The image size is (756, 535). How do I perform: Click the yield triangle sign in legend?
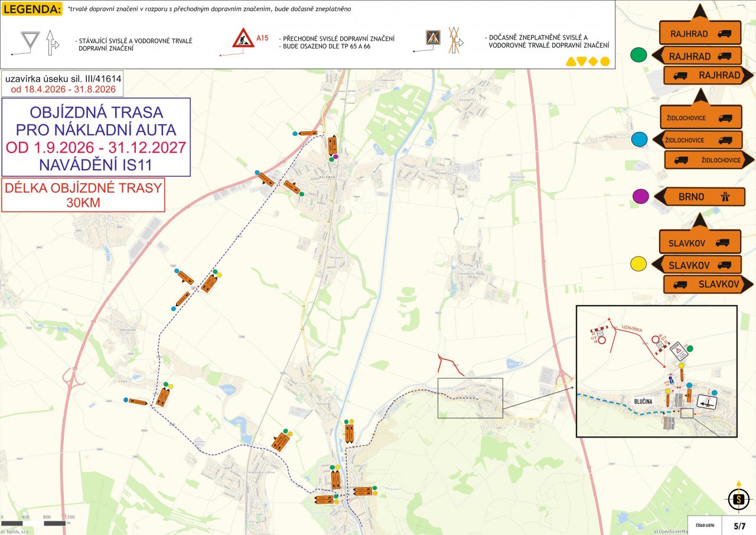pos(29,40)
